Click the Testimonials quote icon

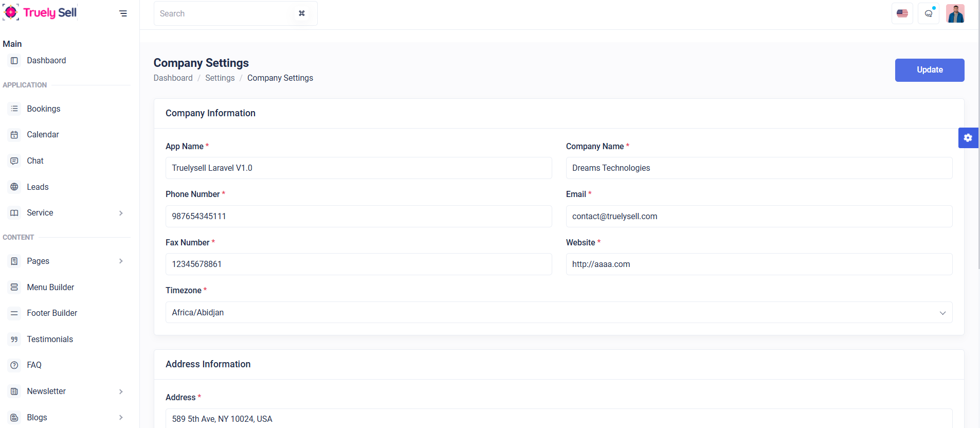pos(14,340)
